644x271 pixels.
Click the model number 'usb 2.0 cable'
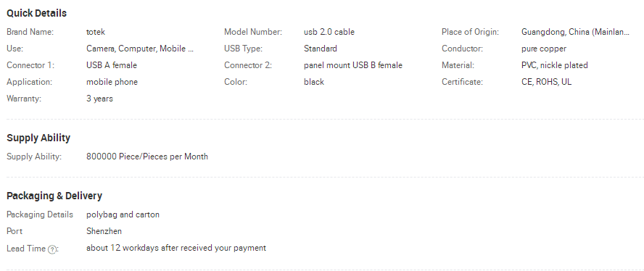(329, 32)
